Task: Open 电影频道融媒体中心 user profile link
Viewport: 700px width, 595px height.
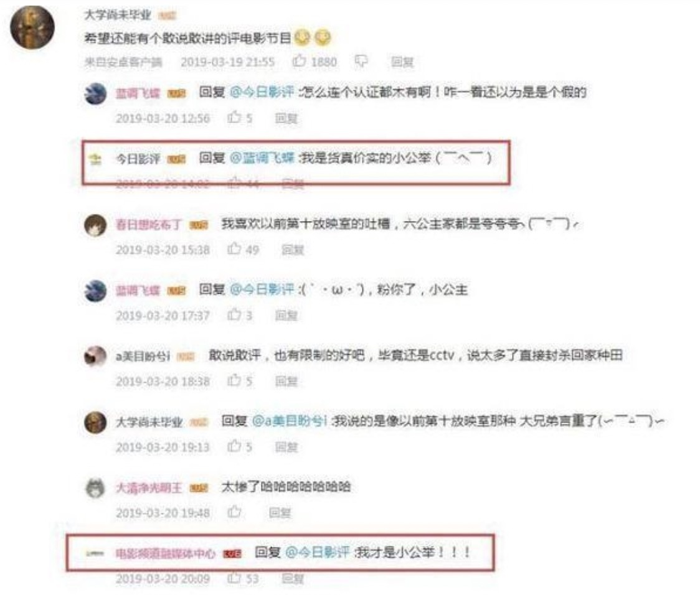Action: [x=165, y=553]
